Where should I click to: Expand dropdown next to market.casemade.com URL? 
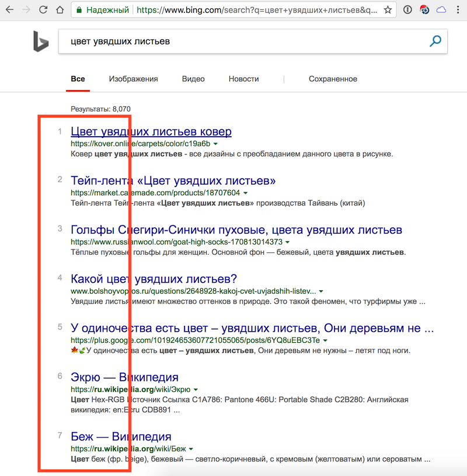[245, 193]
